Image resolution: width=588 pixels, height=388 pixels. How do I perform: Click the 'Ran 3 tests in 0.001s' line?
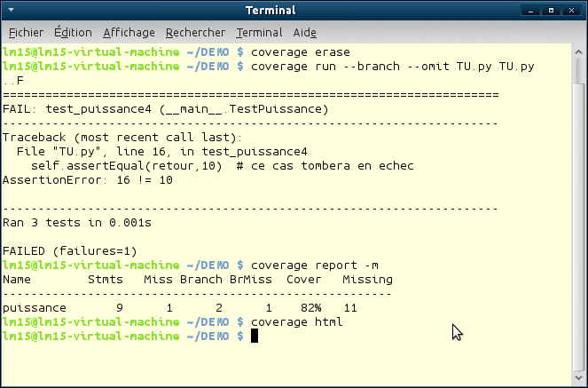pos(76,223)
